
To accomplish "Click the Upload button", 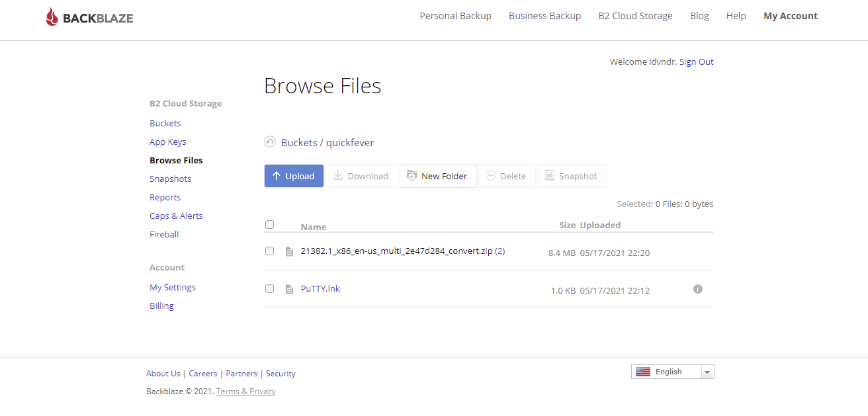I will point(294,176).
